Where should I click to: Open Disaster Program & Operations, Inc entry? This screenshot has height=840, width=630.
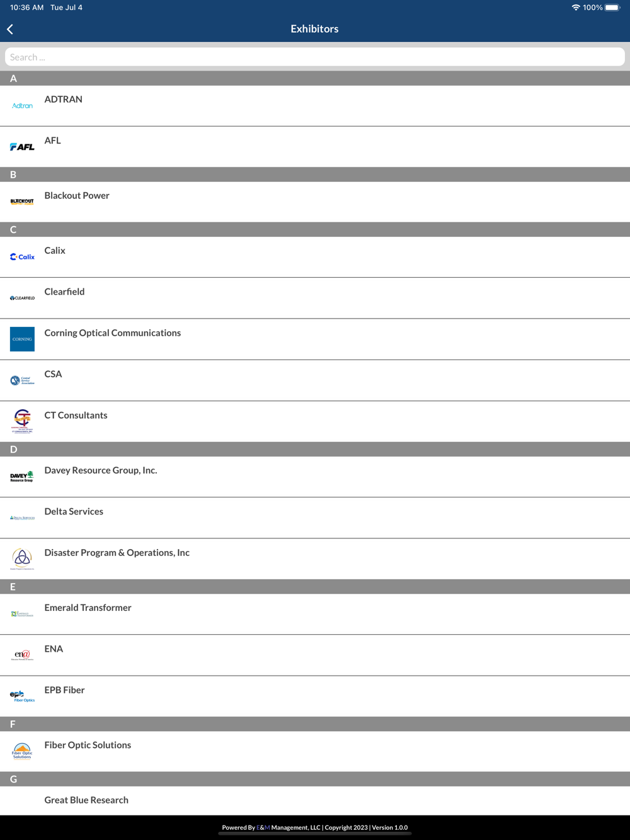(315, 559)
